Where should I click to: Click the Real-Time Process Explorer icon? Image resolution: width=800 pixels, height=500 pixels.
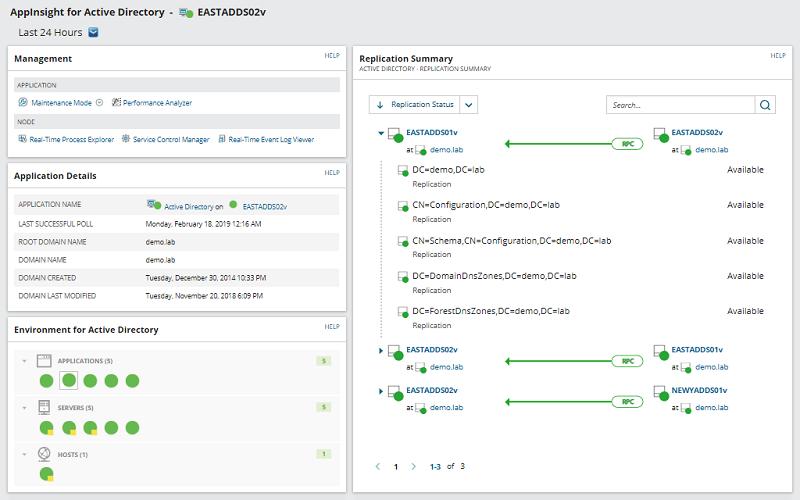22,139
